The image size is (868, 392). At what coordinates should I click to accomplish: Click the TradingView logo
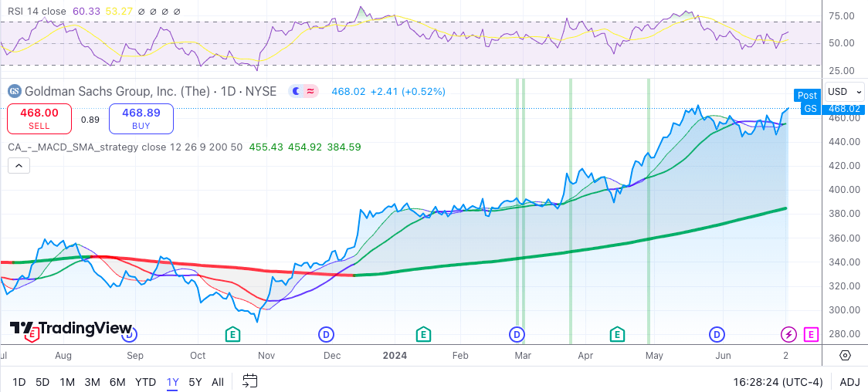71,329
